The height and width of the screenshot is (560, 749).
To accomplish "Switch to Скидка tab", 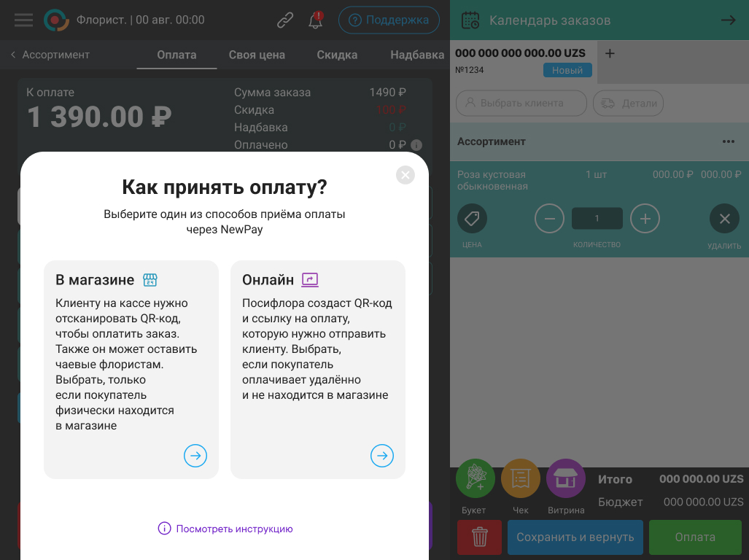I will point(337,55).
